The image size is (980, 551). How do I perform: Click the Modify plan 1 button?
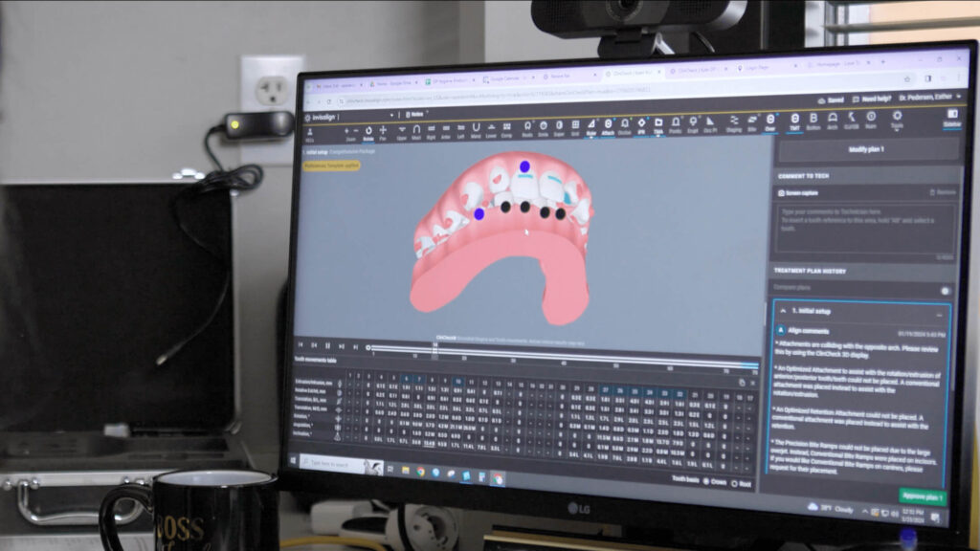coord(866,148)
